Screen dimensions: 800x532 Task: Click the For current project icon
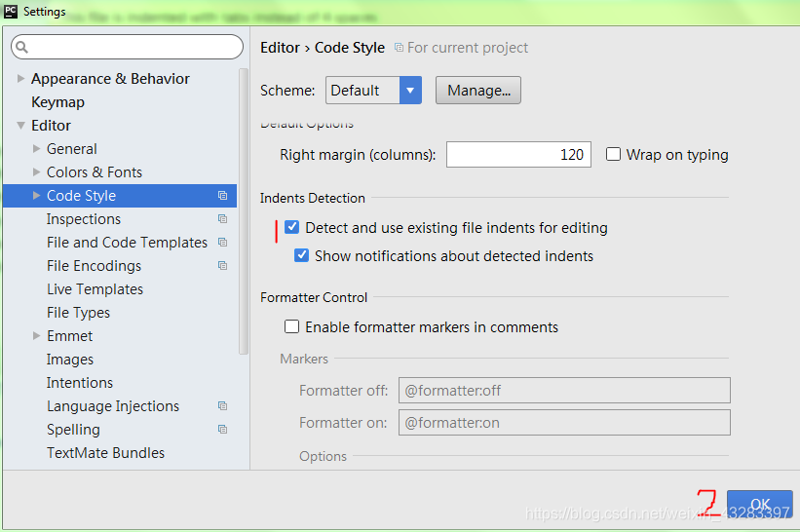click(399, 48)
